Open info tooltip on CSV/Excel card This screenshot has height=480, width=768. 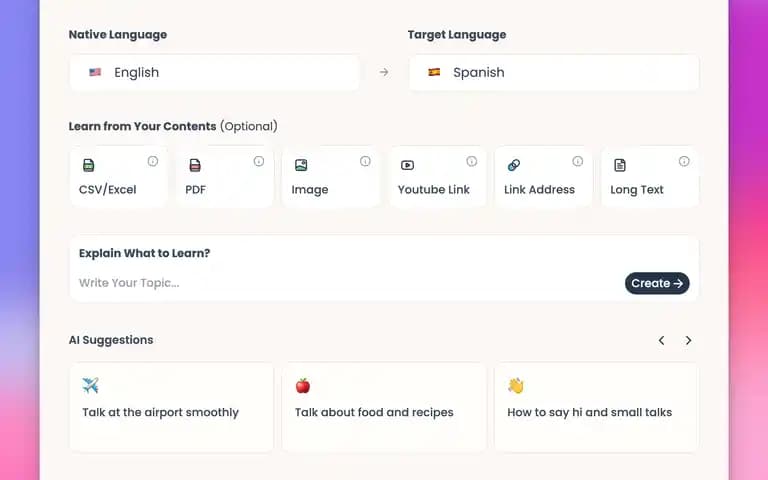153,161
